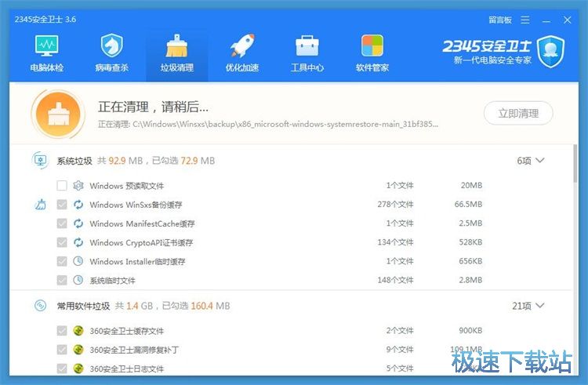The width and height of the screenshot is (588, 385).
Task: Click the 2345安全卫士 3.6 title text
Action: pyautogui.click(x=45, y=19)
